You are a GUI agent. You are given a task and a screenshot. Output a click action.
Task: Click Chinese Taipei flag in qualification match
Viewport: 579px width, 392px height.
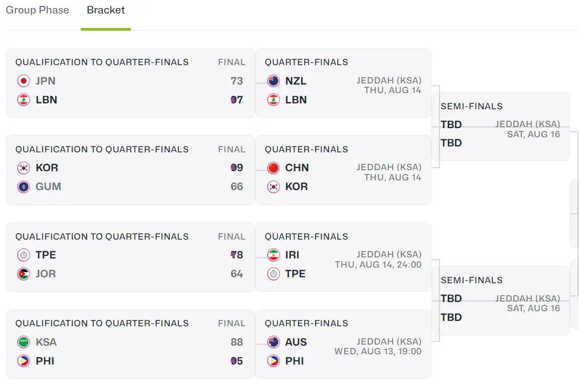pos(23,255)
